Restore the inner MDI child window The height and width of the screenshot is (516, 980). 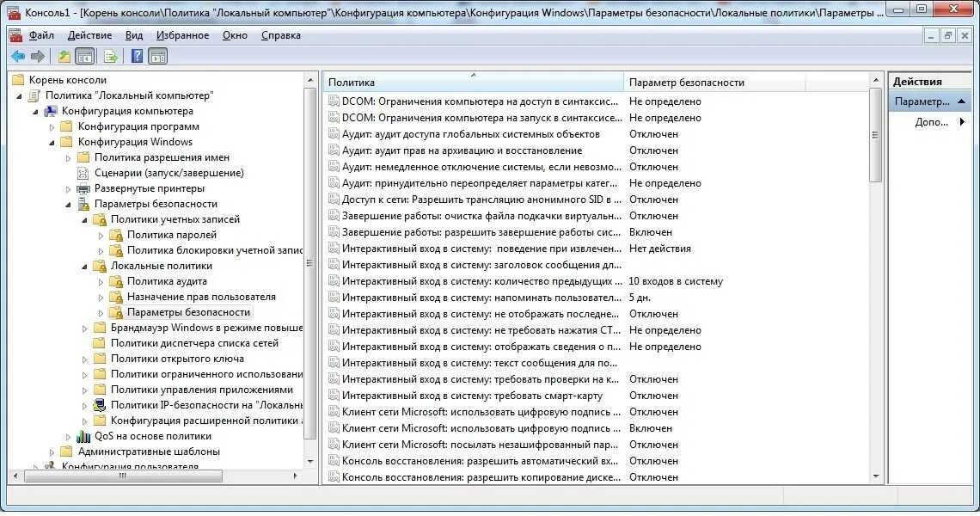coord(947,35)
